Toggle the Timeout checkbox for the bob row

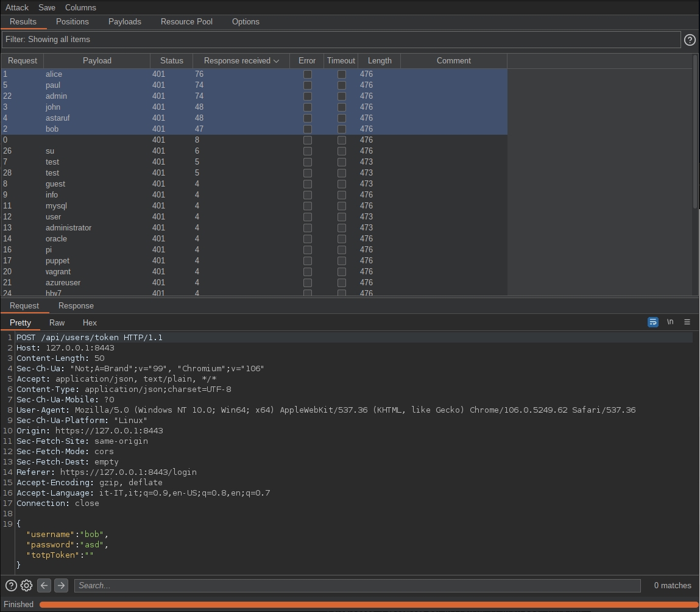pyautogui.click(x=342, y=129)
